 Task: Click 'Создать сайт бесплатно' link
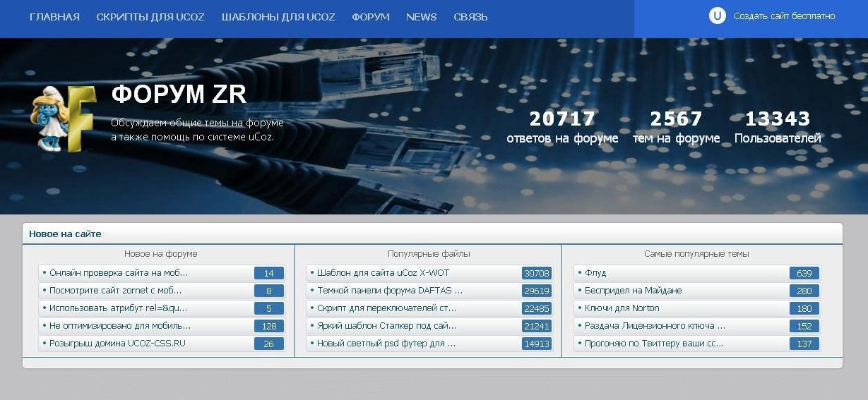tap(784, 16)
